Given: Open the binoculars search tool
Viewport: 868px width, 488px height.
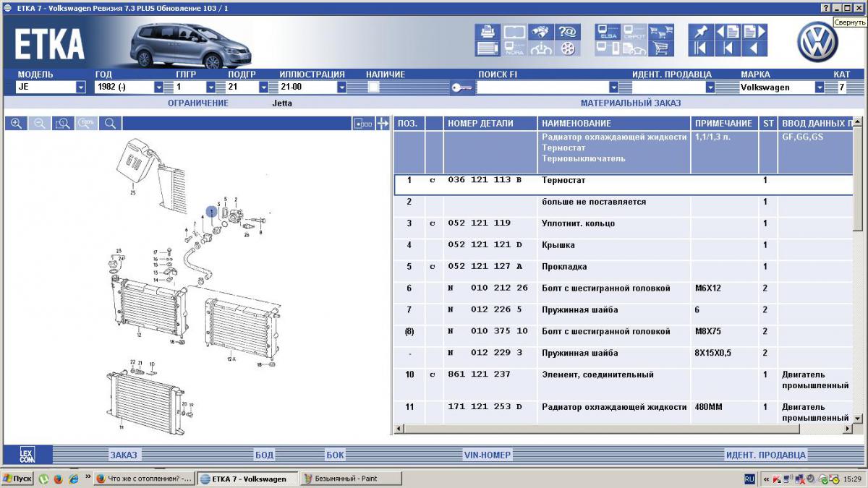Looking at the screenshot, I should (541, 32).
